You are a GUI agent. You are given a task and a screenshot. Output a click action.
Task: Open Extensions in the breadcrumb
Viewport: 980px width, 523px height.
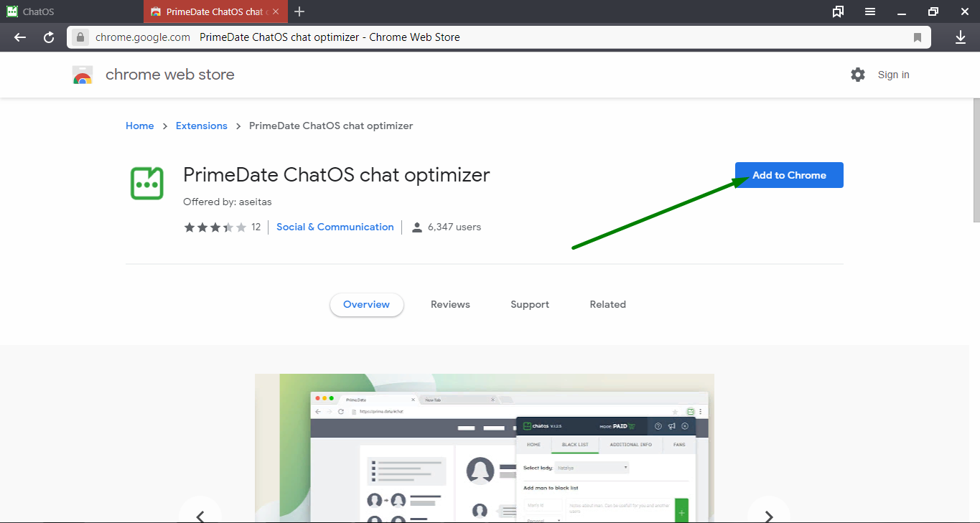pos(201,126)
